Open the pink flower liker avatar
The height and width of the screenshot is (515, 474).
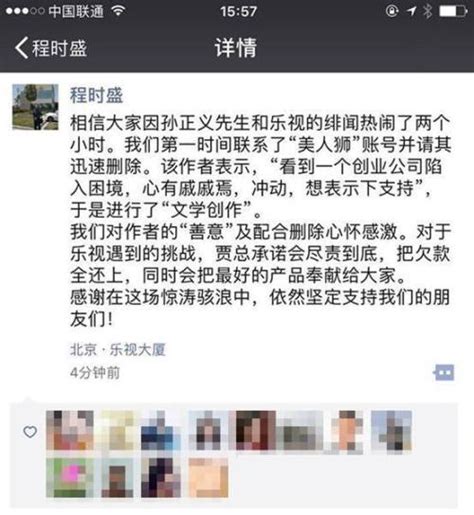coord(70,477)
